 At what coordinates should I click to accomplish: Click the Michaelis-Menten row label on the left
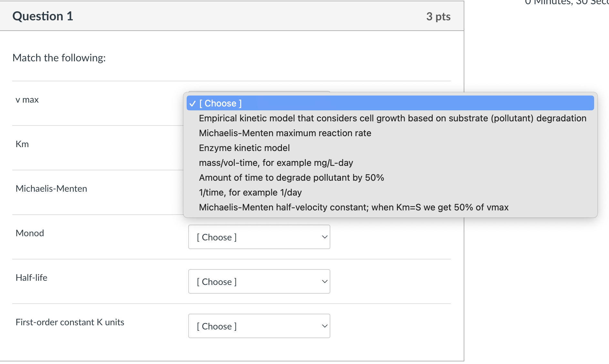[x=51, y=189]
